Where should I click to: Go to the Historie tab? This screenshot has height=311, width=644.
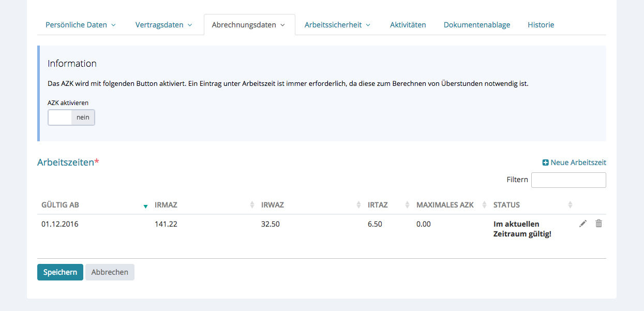coord(541,25)
